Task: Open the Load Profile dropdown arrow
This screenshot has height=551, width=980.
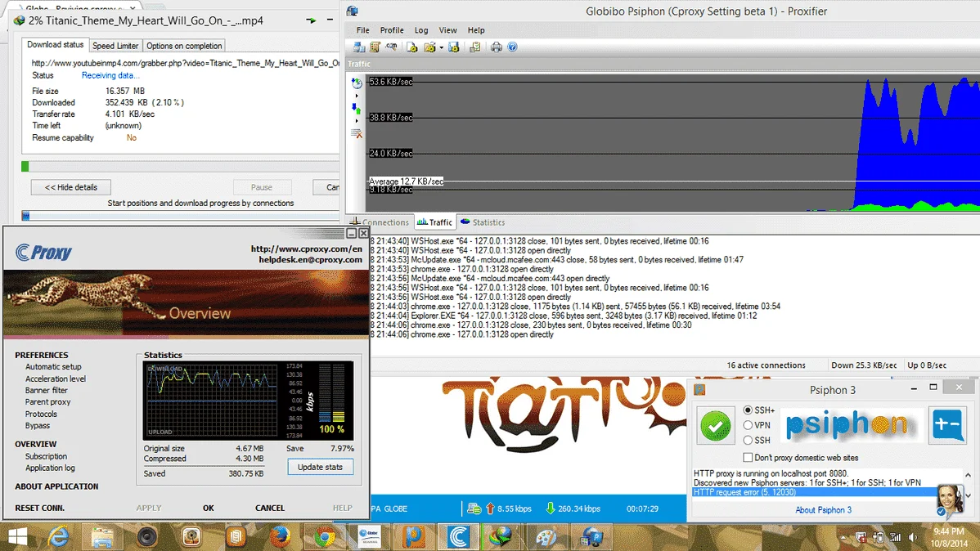Action: (x=441, y=47)
